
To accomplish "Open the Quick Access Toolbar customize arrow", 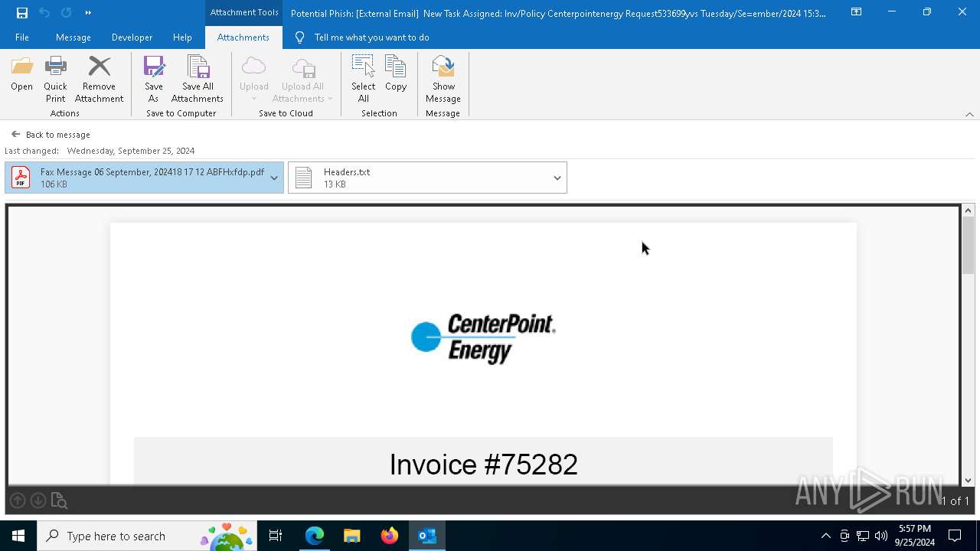I will (x=88, y=13).
